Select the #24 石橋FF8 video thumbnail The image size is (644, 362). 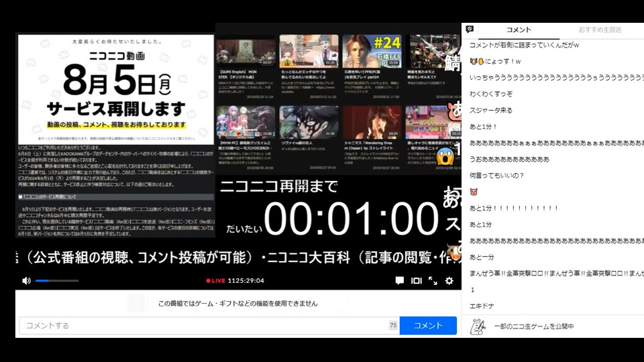372,51
